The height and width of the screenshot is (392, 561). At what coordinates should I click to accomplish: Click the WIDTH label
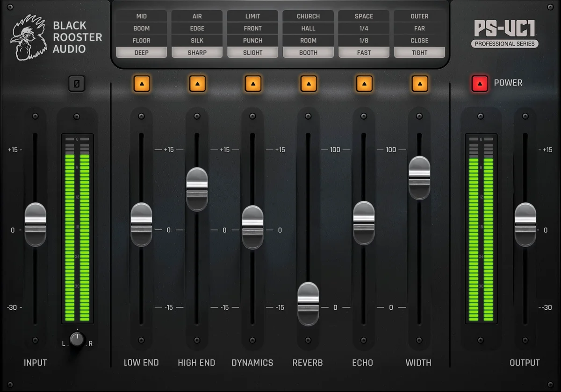[x=418, y=363]
